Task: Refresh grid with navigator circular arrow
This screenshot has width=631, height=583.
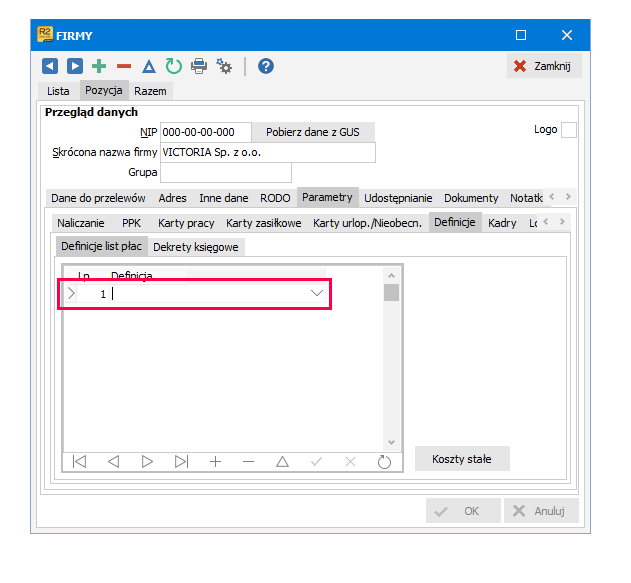Action: pos(384,461)
